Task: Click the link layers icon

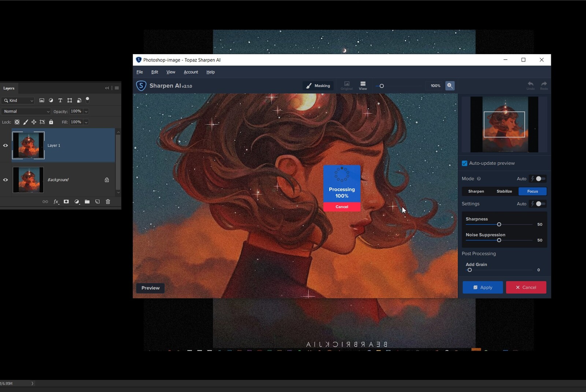Action: click(x=45, y=202)
